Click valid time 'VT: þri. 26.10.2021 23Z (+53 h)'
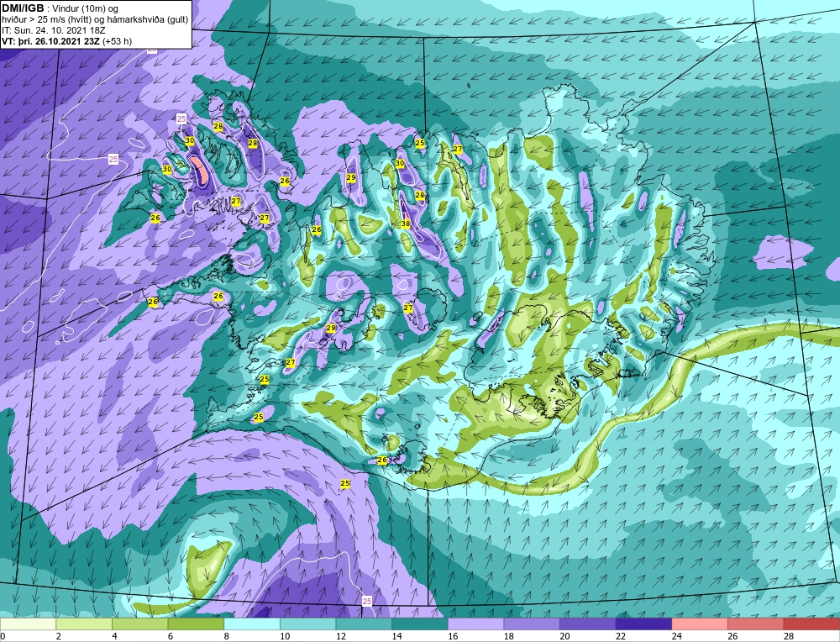The height and width of the screenshot is (642, 840). point(66,40)
